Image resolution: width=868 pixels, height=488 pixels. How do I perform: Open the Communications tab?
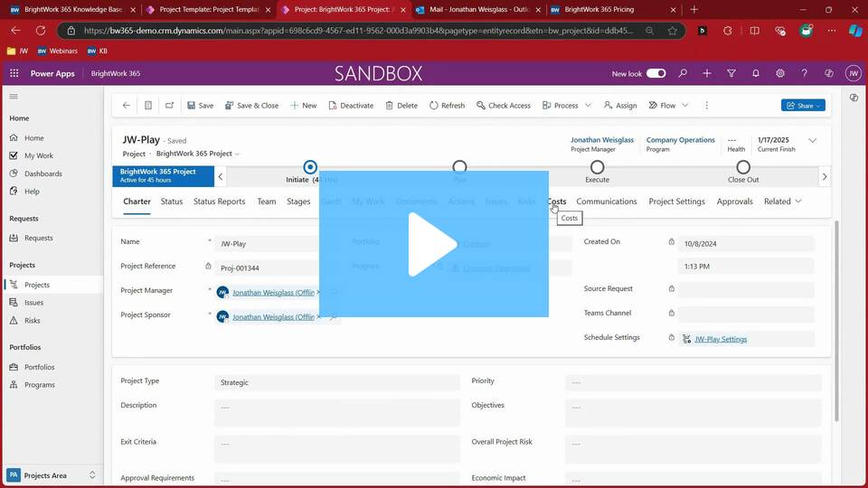click(606, 202)
